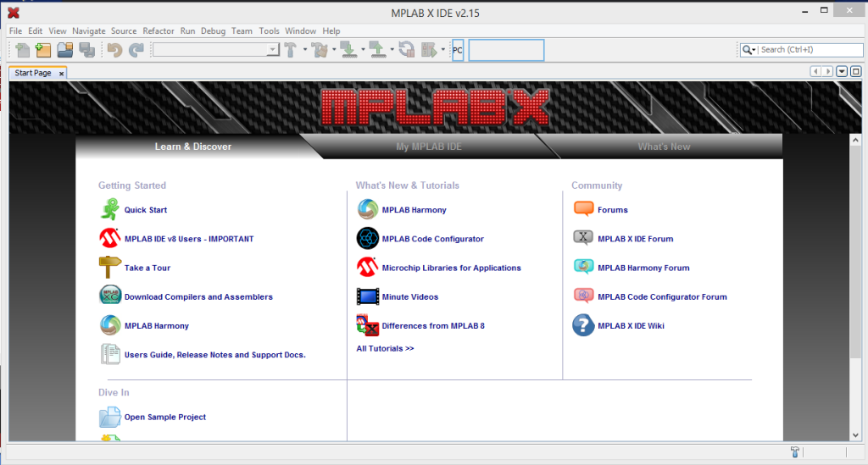868x465 pixels.
Task: Click the Save All toolbar icon
Action: click(x=87, y=50)
